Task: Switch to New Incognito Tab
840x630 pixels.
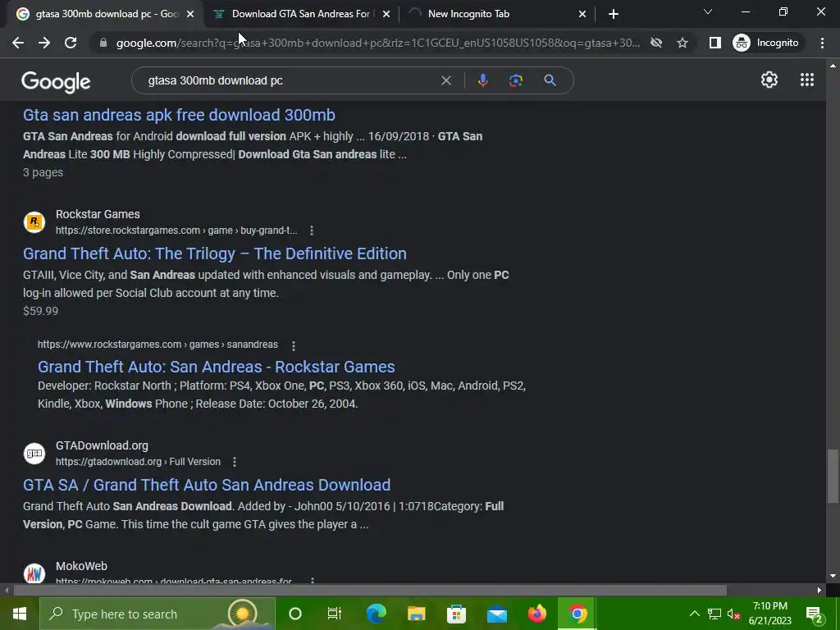Action: click(495, 14)
